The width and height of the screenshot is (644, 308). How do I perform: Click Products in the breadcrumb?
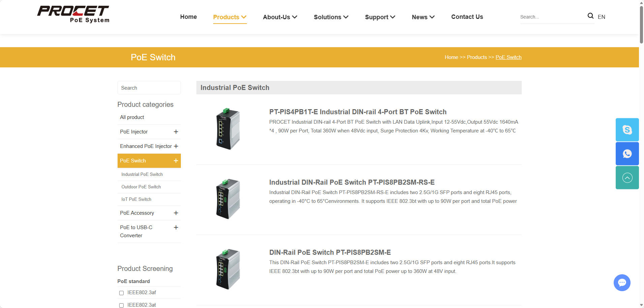tap(477, 57)
